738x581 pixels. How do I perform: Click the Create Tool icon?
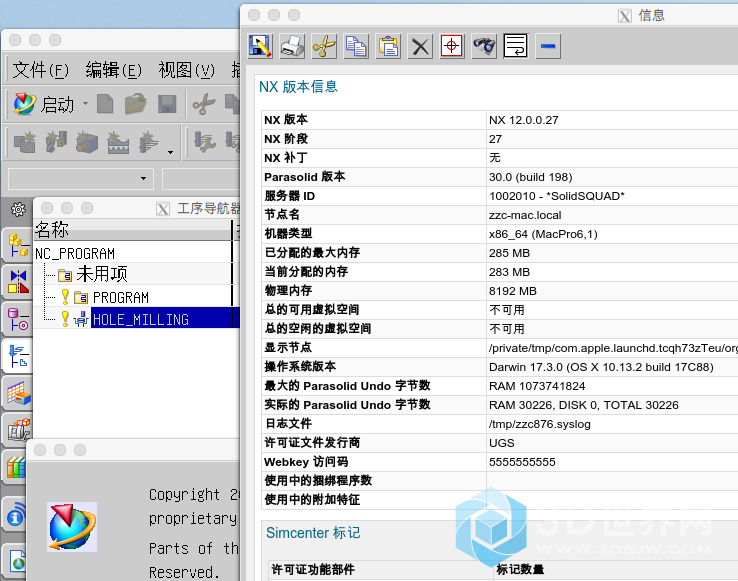coord(56,143)
